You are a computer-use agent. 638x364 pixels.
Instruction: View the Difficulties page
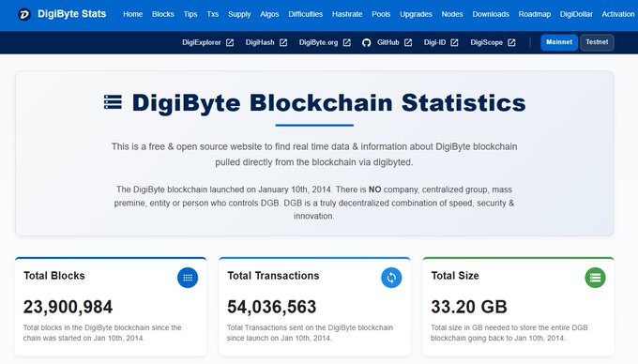click(x=305, y=14)
